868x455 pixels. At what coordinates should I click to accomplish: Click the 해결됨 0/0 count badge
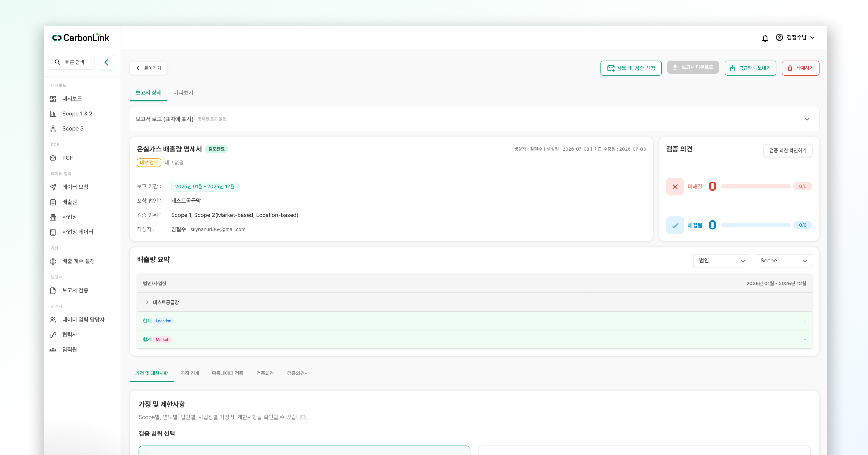(x=803, y=225)
